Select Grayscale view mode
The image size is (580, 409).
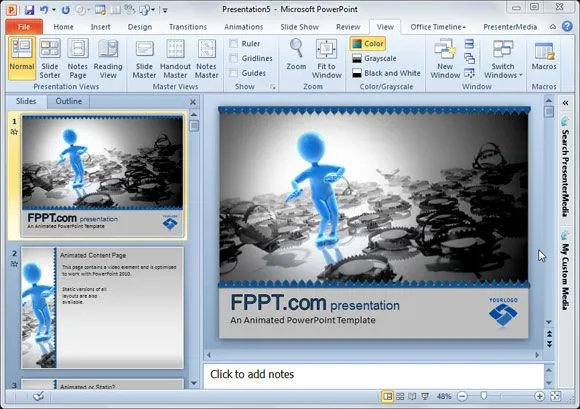374,58
